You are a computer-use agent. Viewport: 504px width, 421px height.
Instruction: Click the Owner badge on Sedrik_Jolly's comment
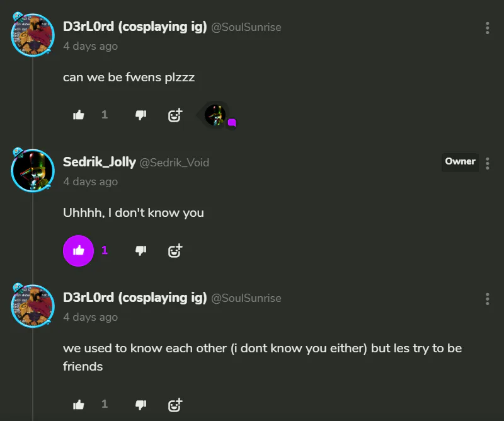coord(460,161)
